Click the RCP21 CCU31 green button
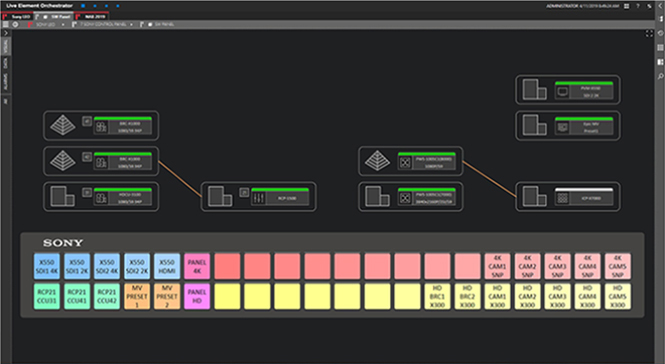This screenshot has height=364, width=665. [x=47, y=296]
